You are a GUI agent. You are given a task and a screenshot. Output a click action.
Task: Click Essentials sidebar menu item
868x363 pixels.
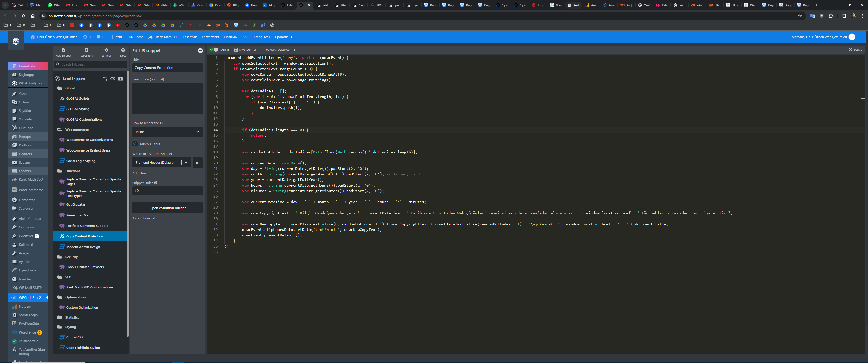[x=28, y=66]
